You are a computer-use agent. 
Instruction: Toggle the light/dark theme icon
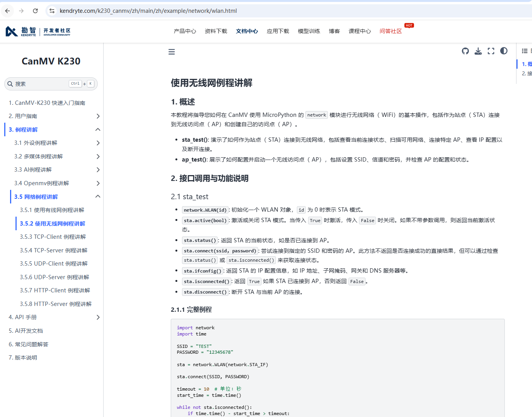(504, 51)
